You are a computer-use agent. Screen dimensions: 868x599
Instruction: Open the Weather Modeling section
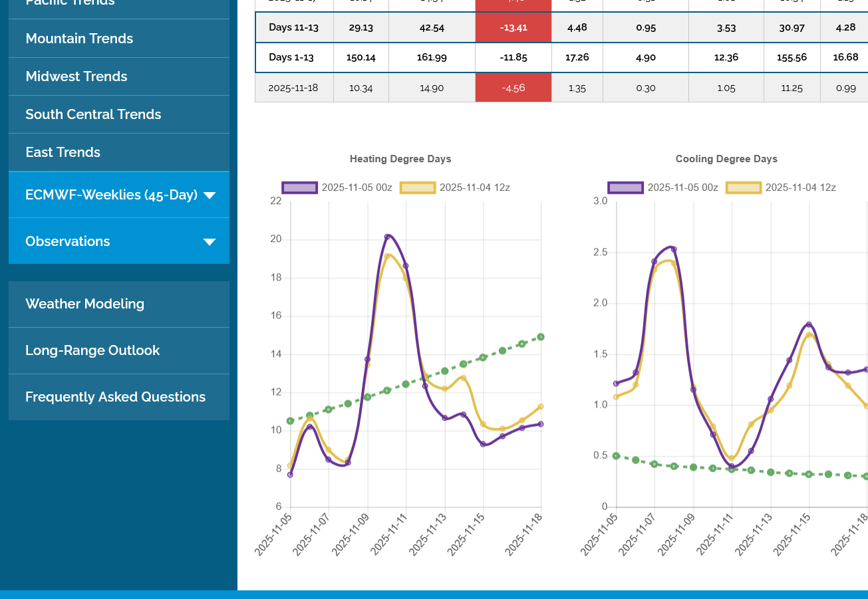click(x=84, y=304)
